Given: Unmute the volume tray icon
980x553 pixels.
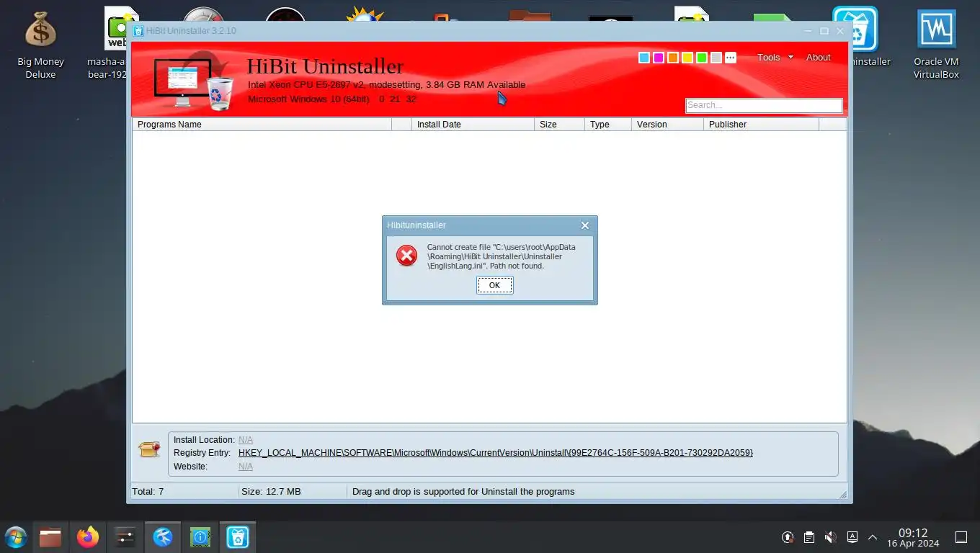Looking at the screenshot, I should [831, 537].
